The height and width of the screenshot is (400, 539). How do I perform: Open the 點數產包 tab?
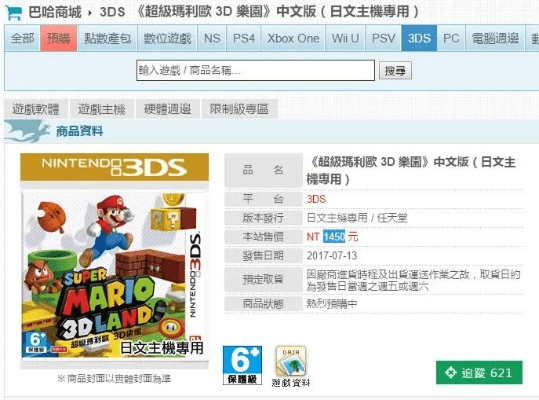[108, 38]
